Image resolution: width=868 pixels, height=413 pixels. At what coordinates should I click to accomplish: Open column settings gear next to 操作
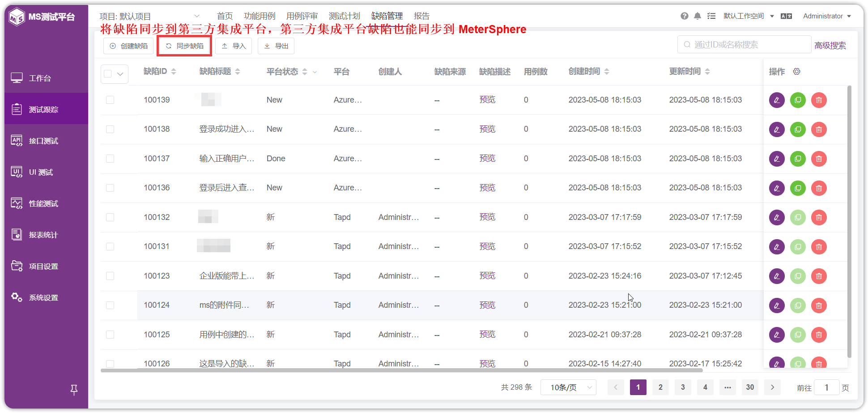796,71
